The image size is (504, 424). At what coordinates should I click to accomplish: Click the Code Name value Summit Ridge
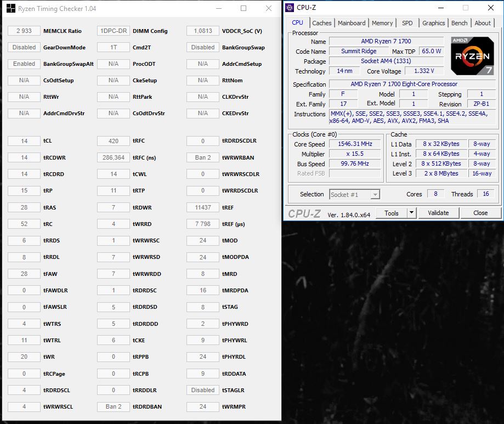click(x=359, y=51)
